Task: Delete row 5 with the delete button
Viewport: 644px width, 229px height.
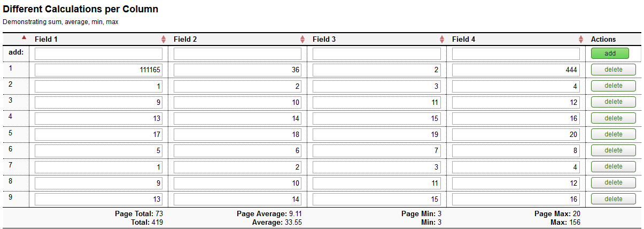Action: coord(613,134)
